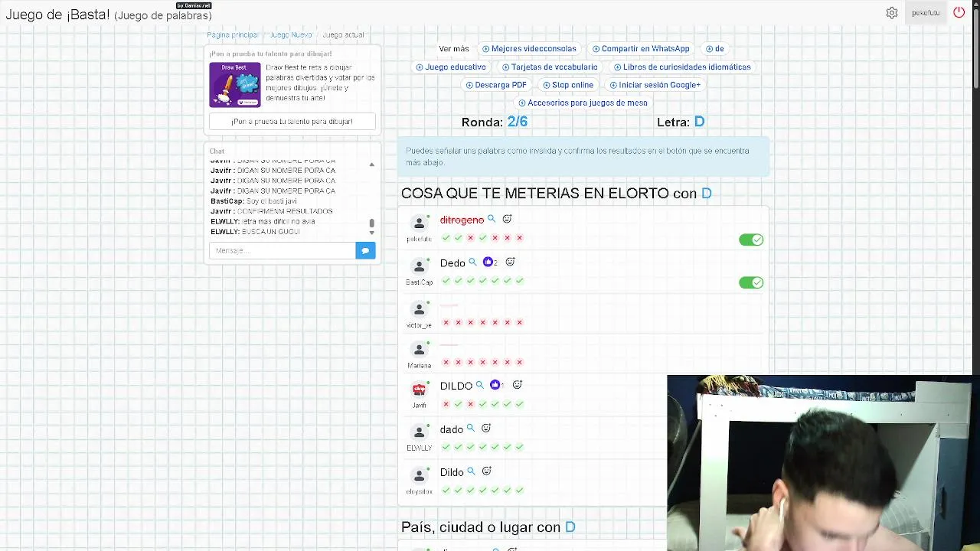Expand Descarga PDF link
980x551 pixels.
(496, 85)
